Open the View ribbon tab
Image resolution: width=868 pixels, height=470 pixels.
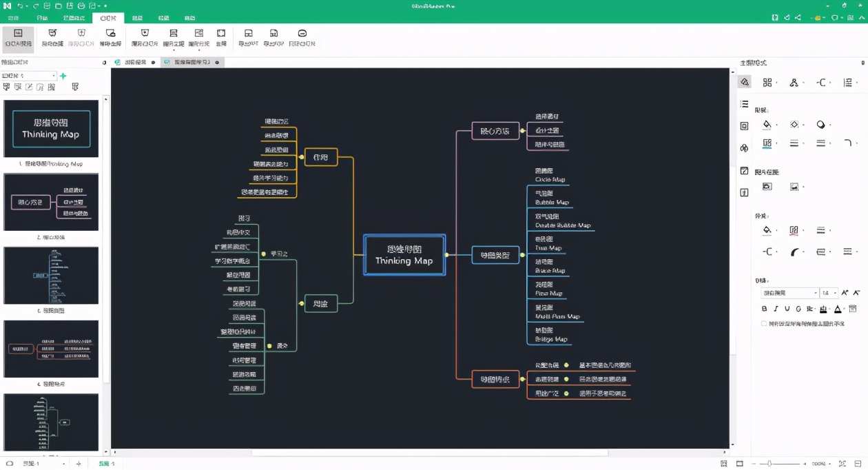[163, 18]
